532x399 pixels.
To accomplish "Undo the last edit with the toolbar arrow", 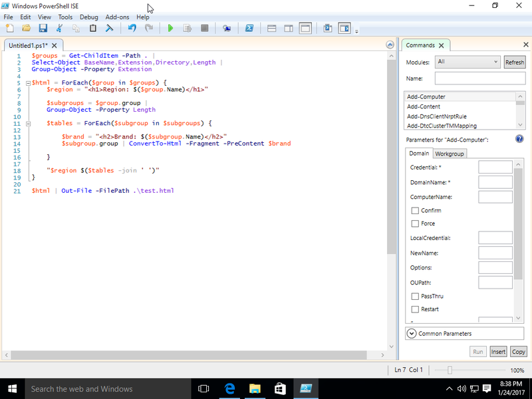I will tap(132, 29).
